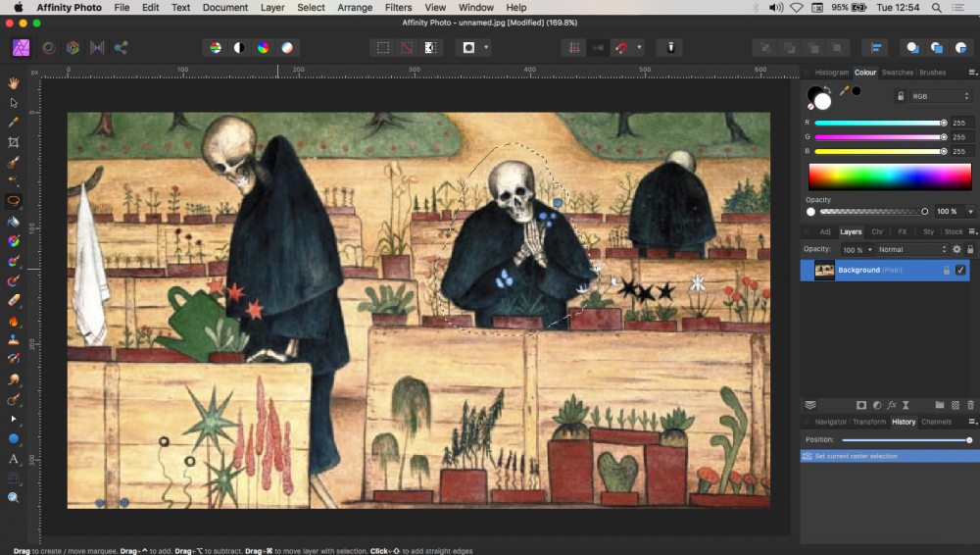Select the Artistic Text tool
Image resolution: width=980 pixels, height=555 pixels.
pos(14,459)
